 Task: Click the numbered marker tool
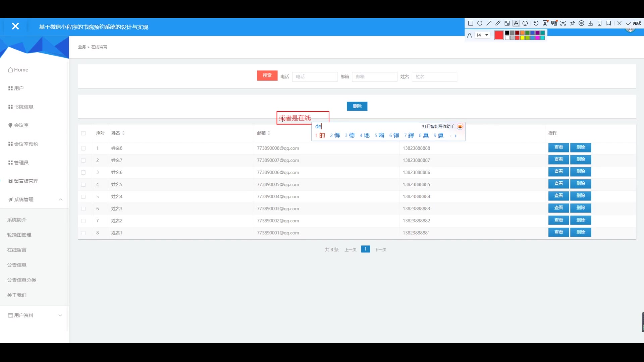point(525,23)
